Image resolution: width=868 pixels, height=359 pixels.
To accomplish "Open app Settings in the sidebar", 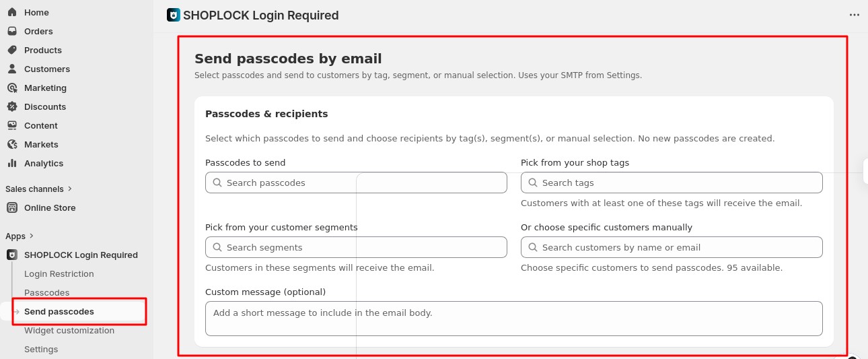I will (x=41, y=349).
